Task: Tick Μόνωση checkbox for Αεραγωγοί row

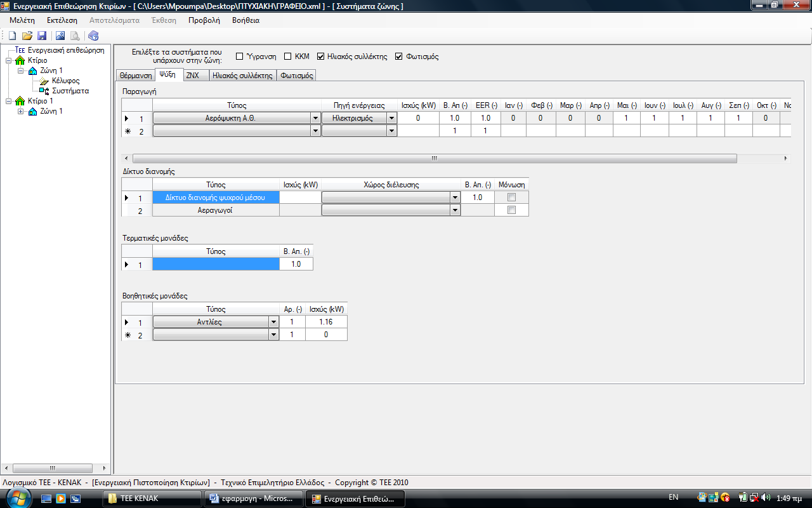Action: pos(511,210)
